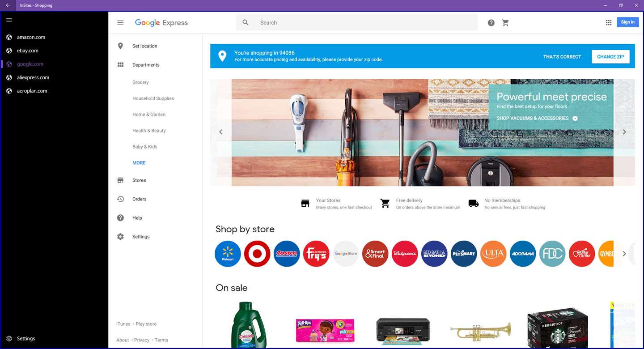Open the trumpet product
644x349 pixels.
coord(481,331)
